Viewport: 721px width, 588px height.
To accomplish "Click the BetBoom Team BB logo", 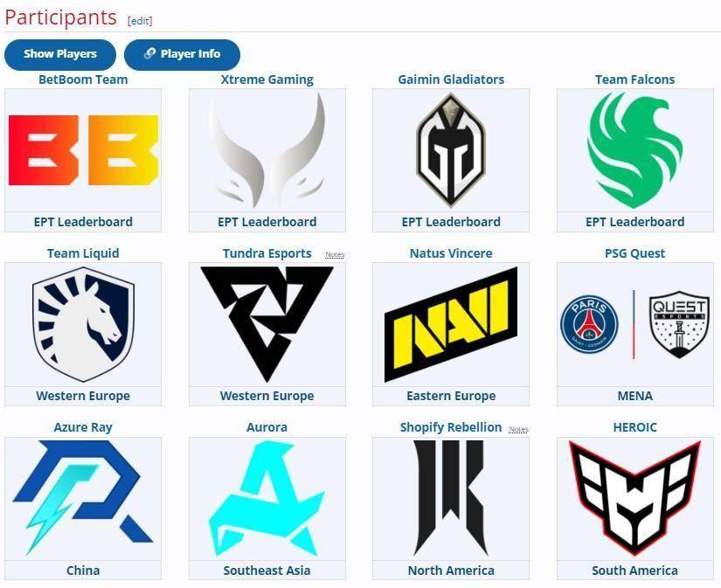I will tap(83, 150).
